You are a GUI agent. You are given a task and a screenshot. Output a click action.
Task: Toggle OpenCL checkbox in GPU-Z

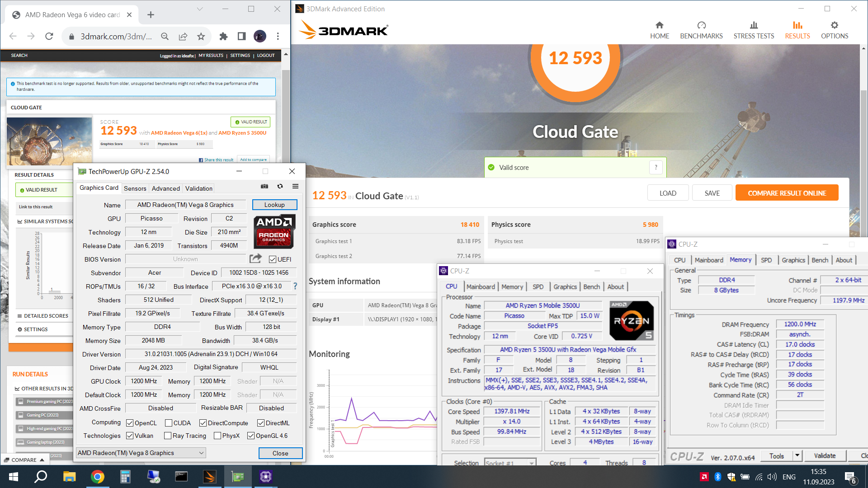[130, 423]
